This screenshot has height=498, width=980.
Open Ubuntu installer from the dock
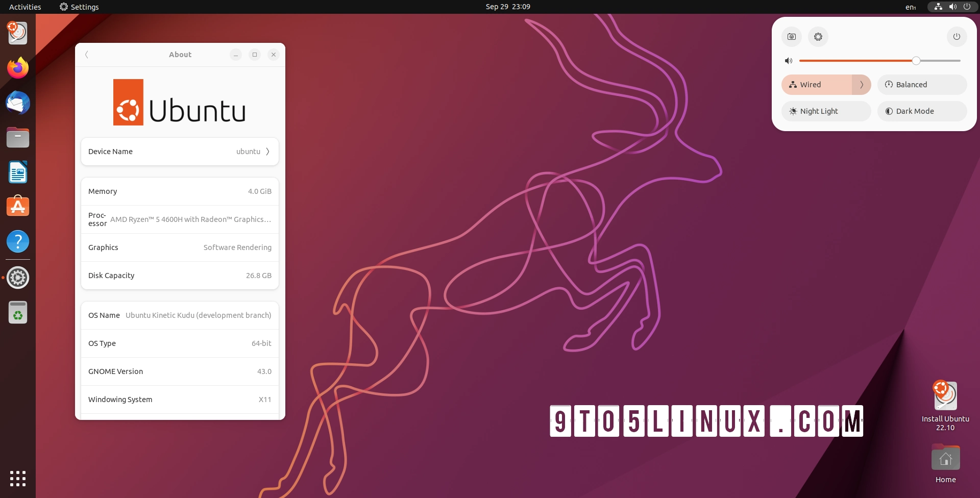[x=18, y=33]
